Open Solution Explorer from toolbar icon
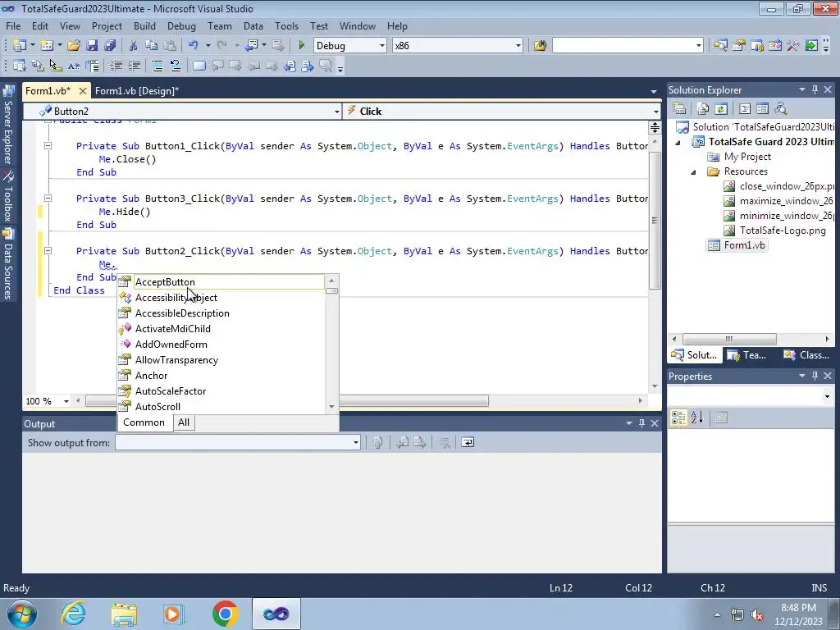 coord(720,46)
